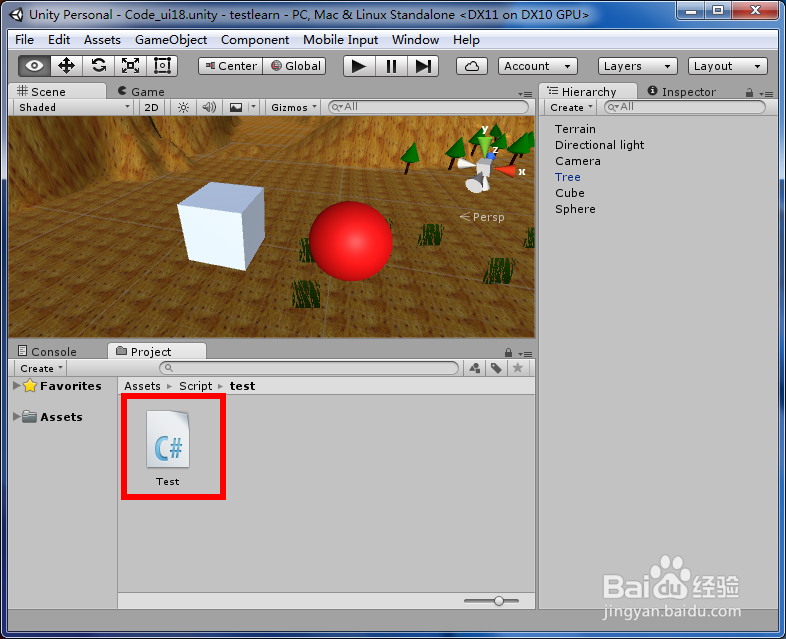Open the Component menu
This screenshot has height=639, width=786.
[x=255, y=40]
